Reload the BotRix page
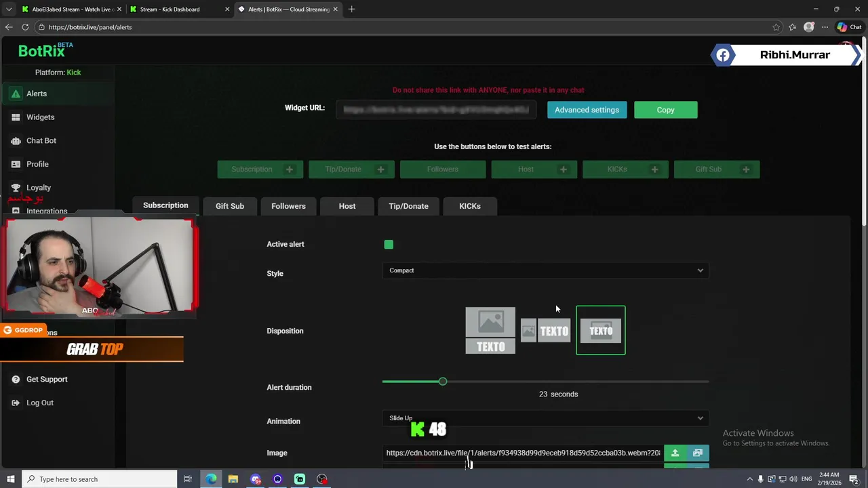 pos(25,27)
